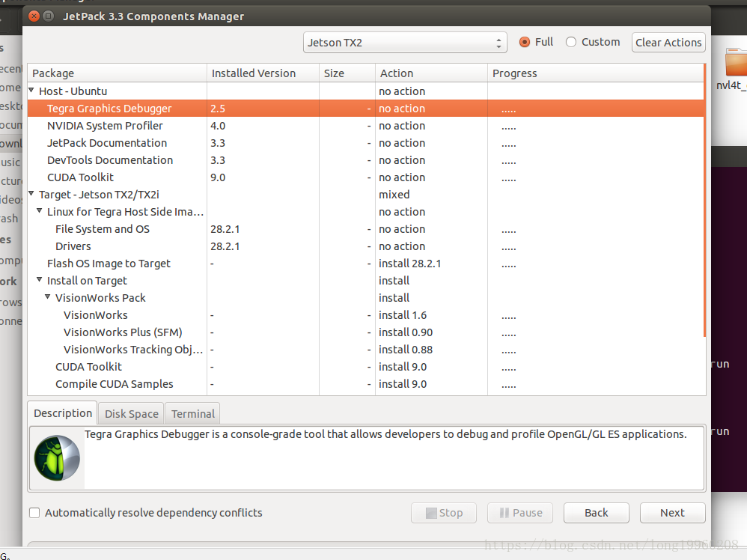747x560 pixels.
Task: Select the DevTools Documentation row
Action: tap(365, 160)
